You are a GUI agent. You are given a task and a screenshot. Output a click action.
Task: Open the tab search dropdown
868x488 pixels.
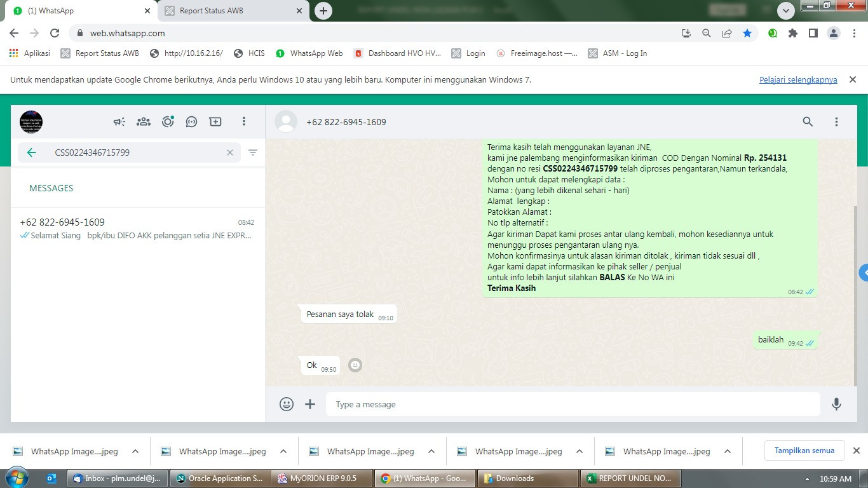pos(786,11)
